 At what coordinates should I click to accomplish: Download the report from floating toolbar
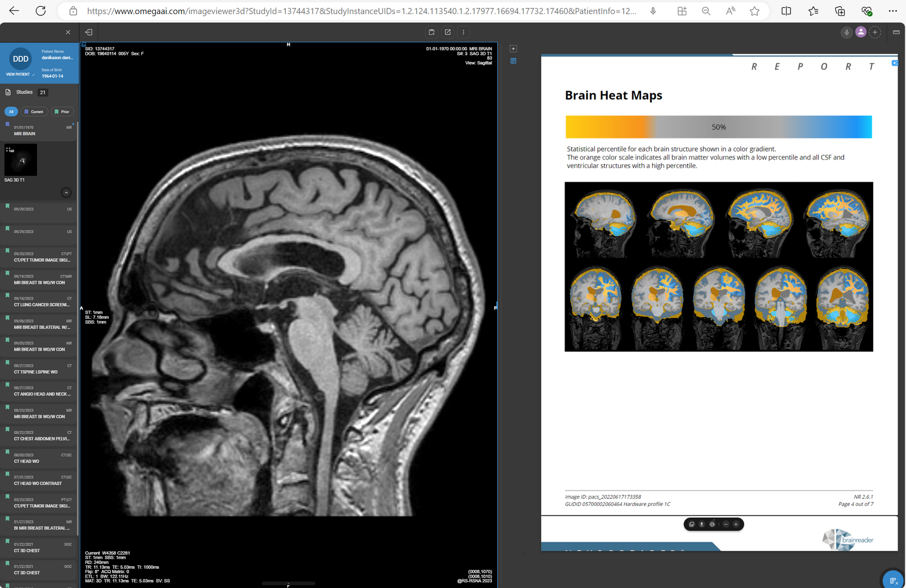pyautogui.click(x=702, y=525)
